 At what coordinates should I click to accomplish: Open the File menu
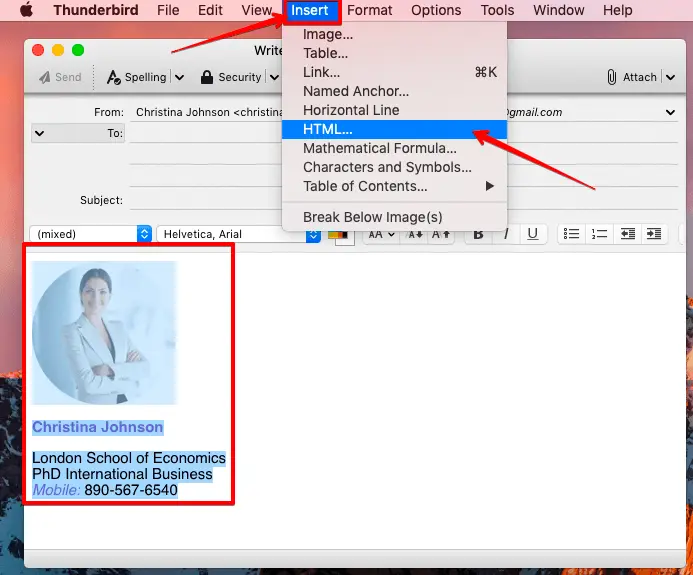[x=168, y=10]
